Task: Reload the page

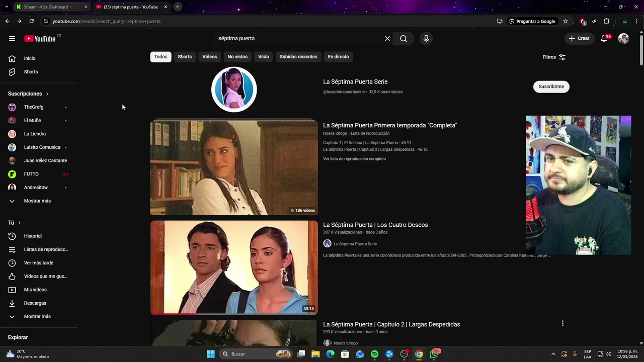Action: [x=31, y=21]
